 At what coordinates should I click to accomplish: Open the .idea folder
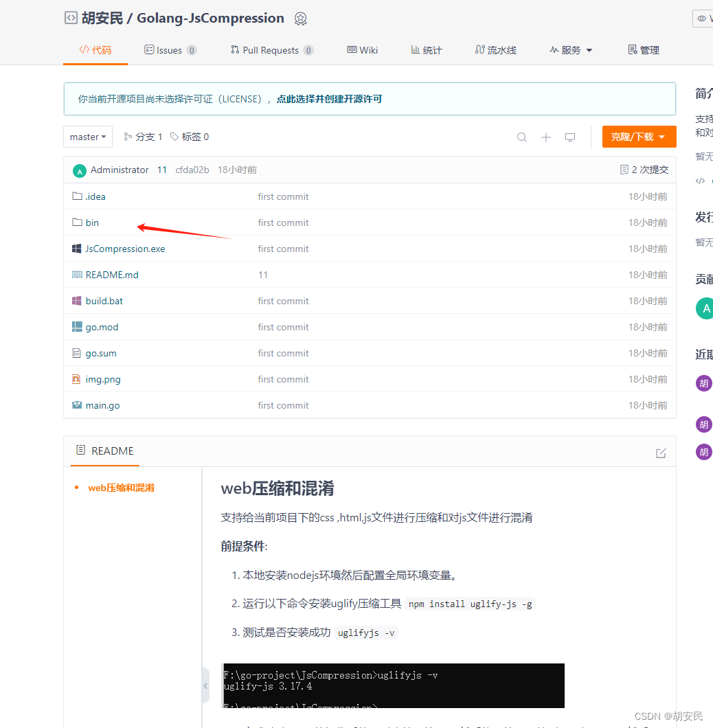(x=95, y=196)
